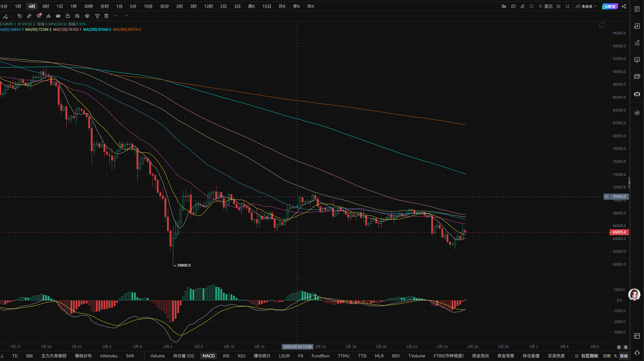Screen dimensions: 644x361
Task: Toggle the 对数 log scale
Action: tap(607, 356)
